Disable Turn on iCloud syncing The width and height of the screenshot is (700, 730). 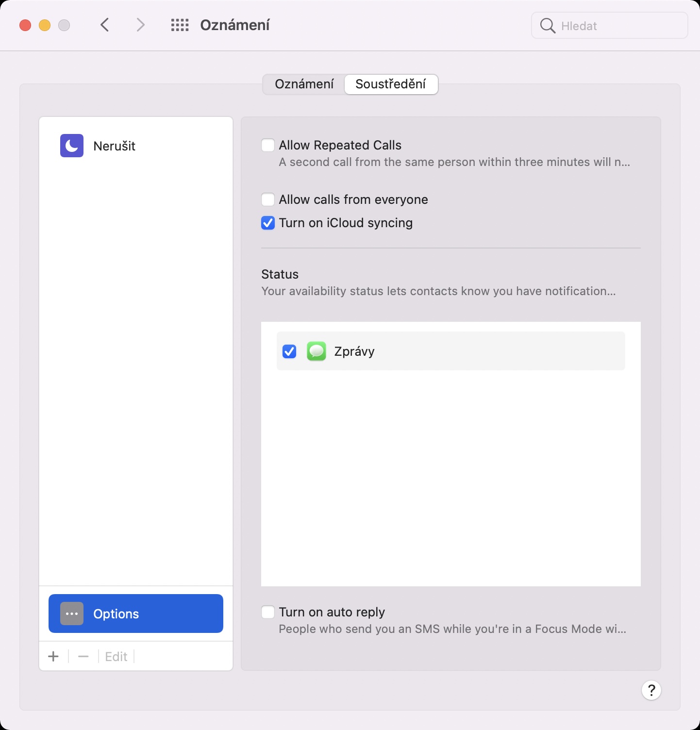click(268, 223)
